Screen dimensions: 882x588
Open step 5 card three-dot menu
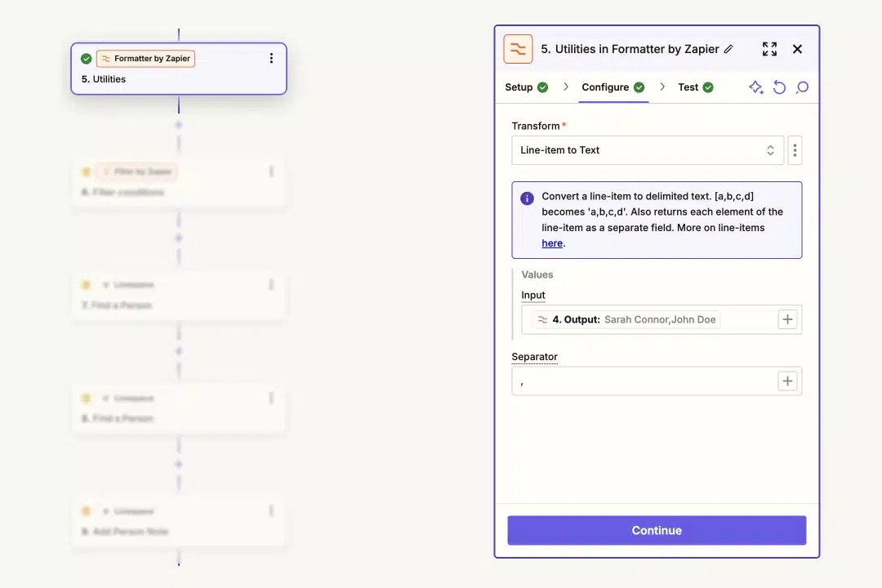271,59
